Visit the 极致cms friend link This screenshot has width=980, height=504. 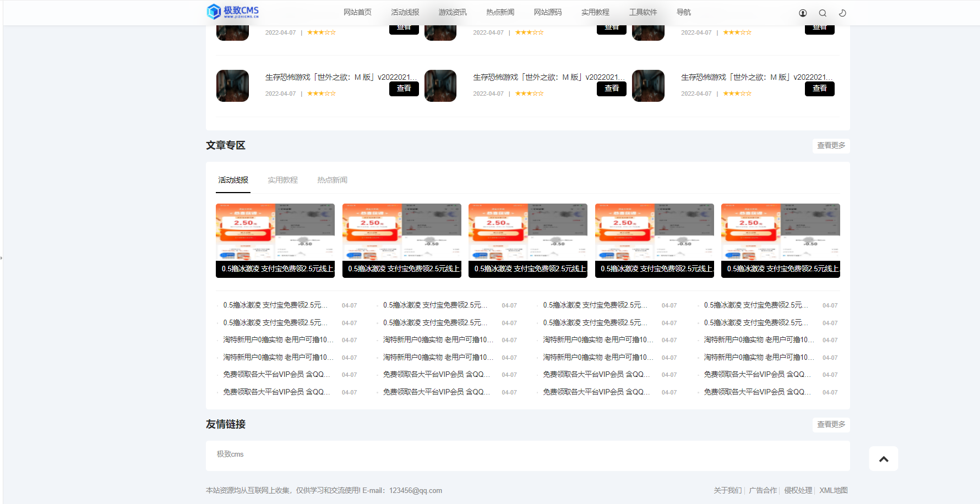click(230, 454)
